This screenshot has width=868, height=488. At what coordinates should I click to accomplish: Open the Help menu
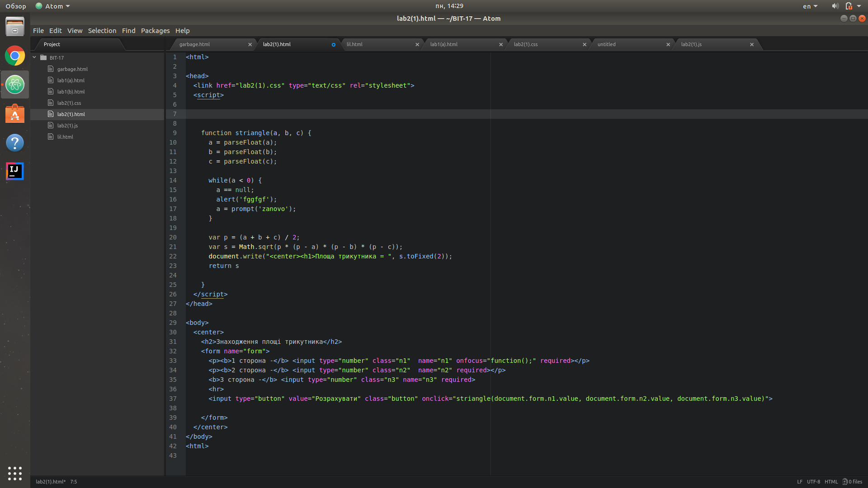pos(183,30)
